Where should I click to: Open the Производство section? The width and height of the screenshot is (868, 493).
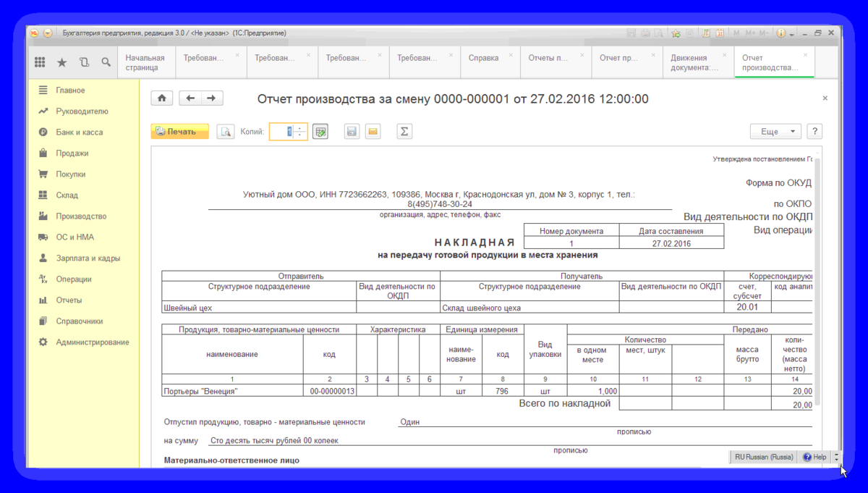[81, 216]
